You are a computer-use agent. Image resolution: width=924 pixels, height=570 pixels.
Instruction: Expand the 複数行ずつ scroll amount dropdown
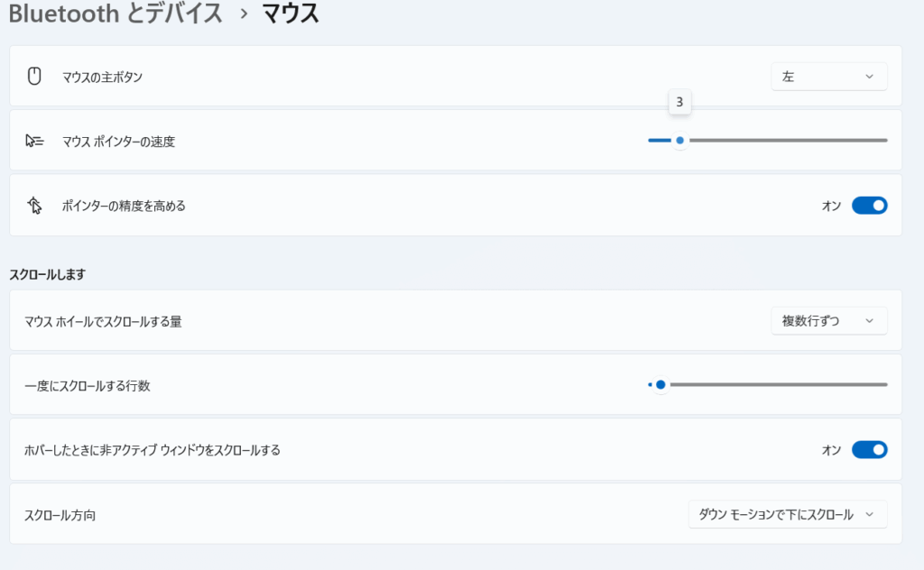[828, 320]
